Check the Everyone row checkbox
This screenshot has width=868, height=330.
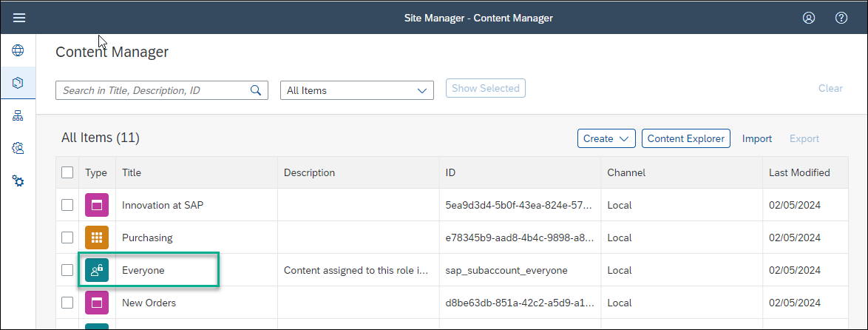click(x=67, y=270)
